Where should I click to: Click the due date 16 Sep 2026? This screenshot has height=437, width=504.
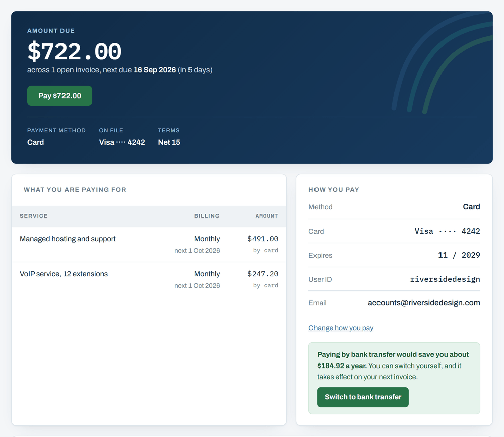[x=155, y=70]
